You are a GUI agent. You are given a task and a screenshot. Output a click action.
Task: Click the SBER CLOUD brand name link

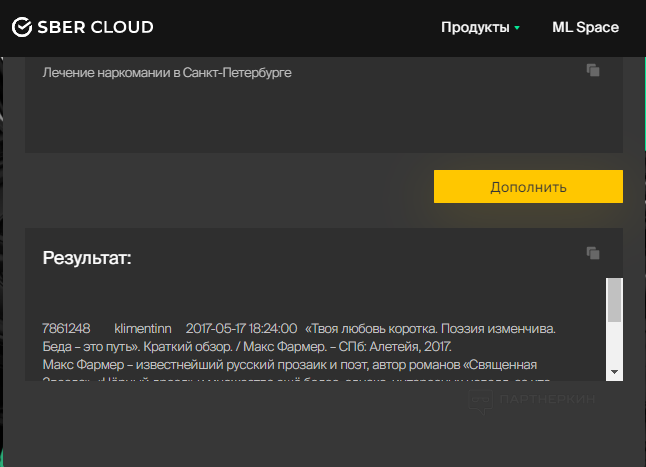[x=96, y=27]
